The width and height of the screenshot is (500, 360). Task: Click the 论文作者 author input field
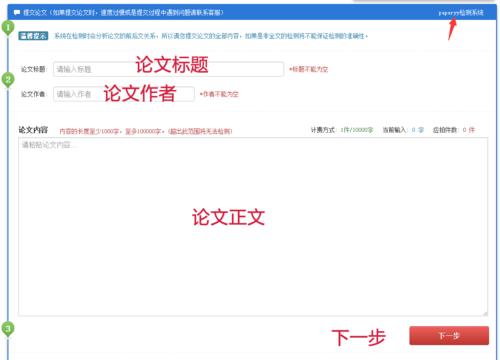click(x=124, y=94)
